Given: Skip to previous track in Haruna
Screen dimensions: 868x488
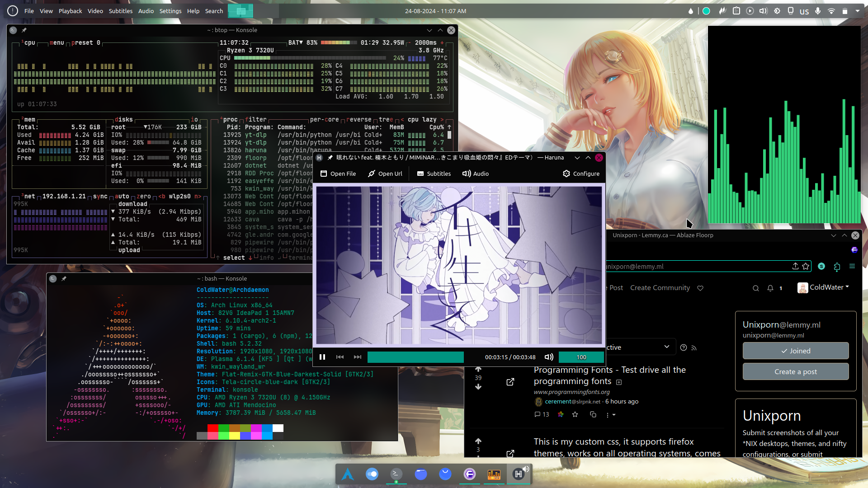Looking at the screenshot, I should click(340, 357).
